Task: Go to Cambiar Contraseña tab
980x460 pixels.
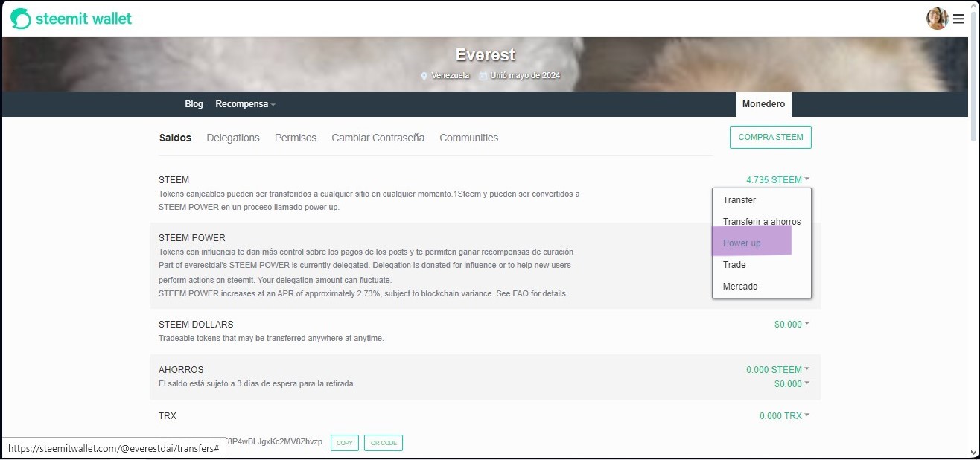Action: [x=378, y=138]
